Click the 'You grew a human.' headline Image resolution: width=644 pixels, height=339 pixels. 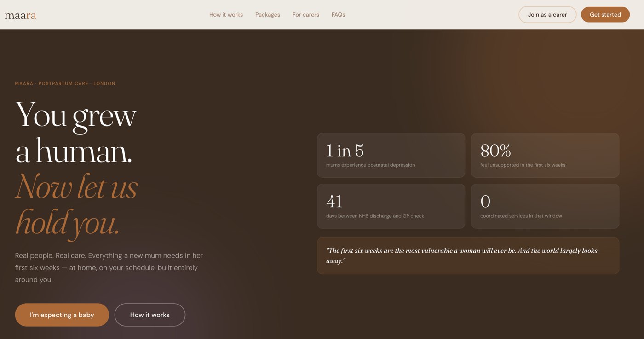pyautogui.click(x=76, y=133)
